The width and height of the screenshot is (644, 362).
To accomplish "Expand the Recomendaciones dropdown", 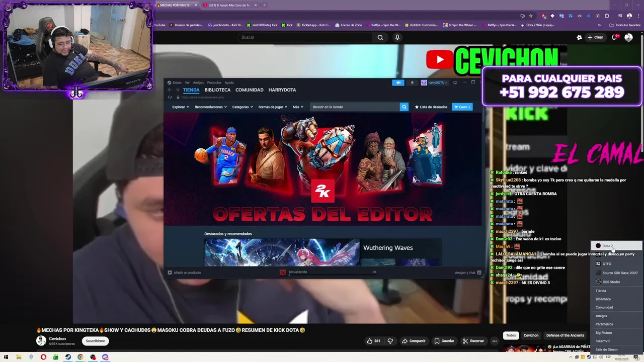I will tap(211, 107).
